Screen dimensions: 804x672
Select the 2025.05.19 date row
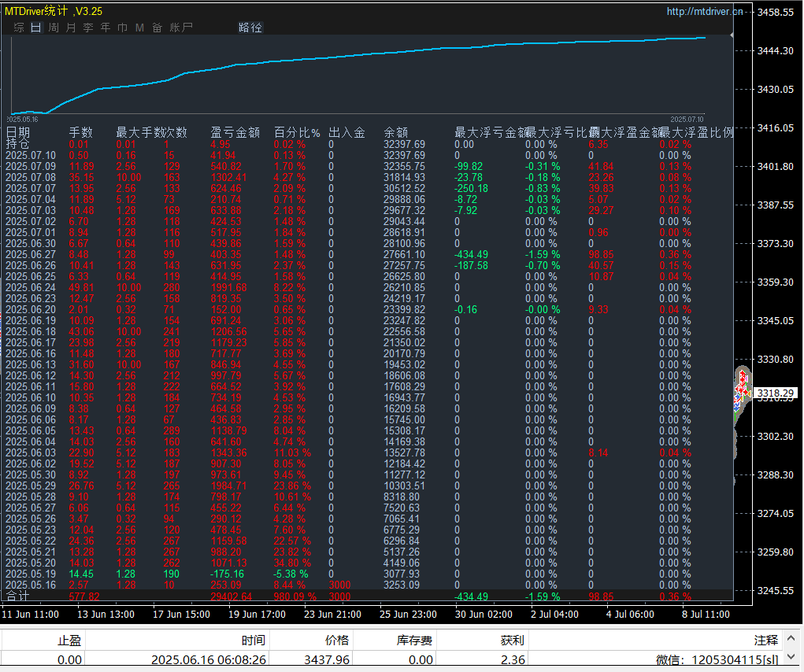(x=31, y=574)
